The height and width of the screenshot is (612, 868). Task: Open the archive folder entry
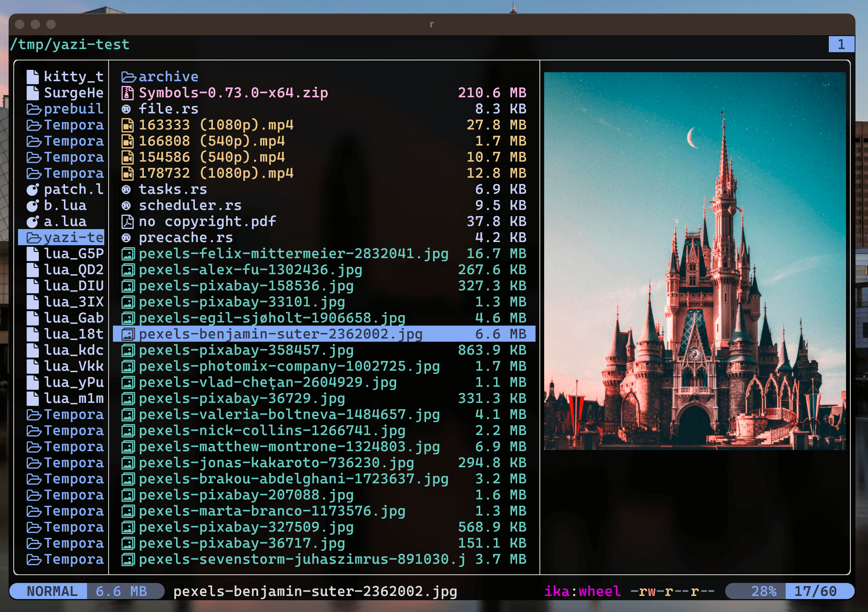pos(169,77)
